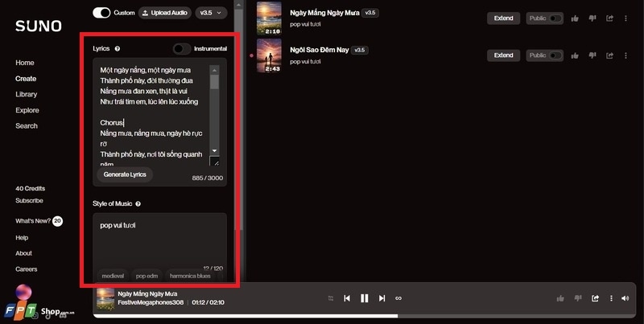Viewport: 644px width, 324px height.
Task: Open the v3.5 model version dropdown
Action: click(211, 13)
